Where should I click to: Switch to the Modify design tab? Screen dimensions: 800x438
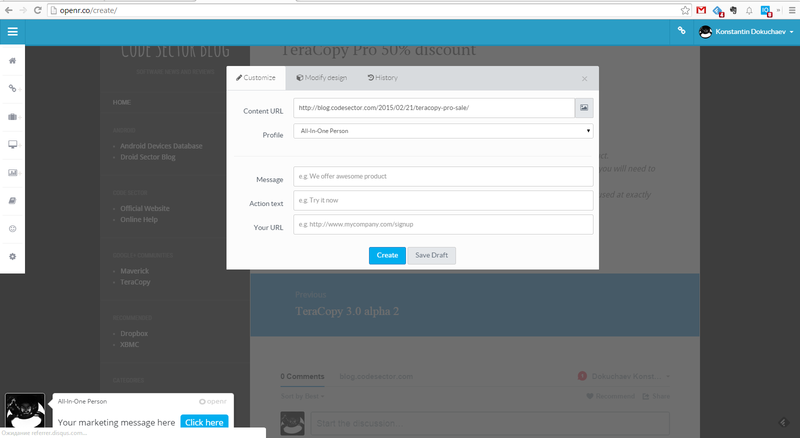coord(321,78)
